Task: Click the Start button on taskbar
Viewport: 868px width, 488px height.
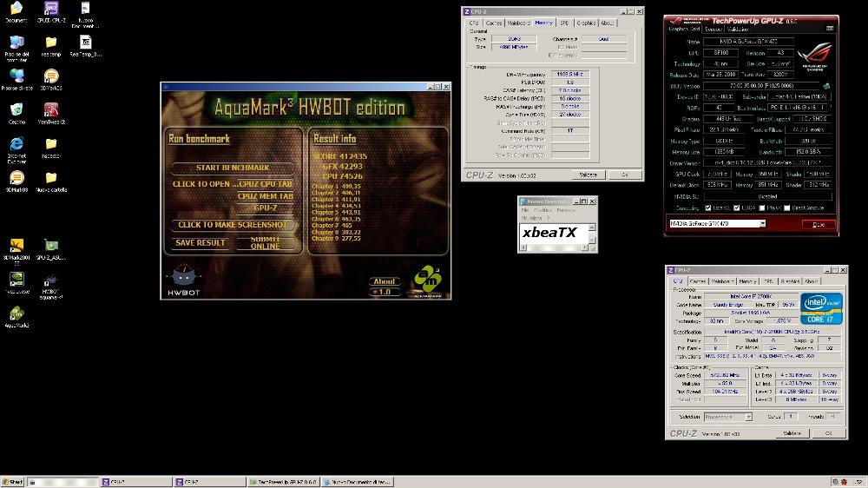Action: pos(13,483)
